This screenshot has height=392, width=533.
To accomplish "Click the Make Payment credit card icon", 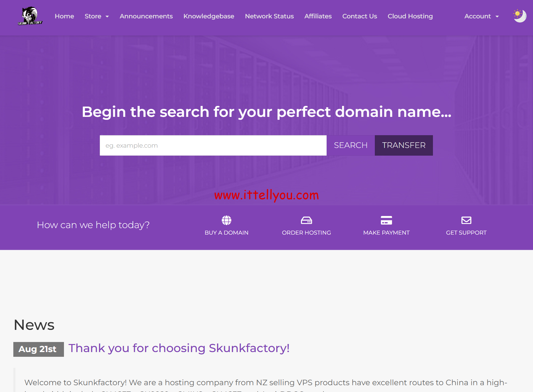I will tap(386, 220).
